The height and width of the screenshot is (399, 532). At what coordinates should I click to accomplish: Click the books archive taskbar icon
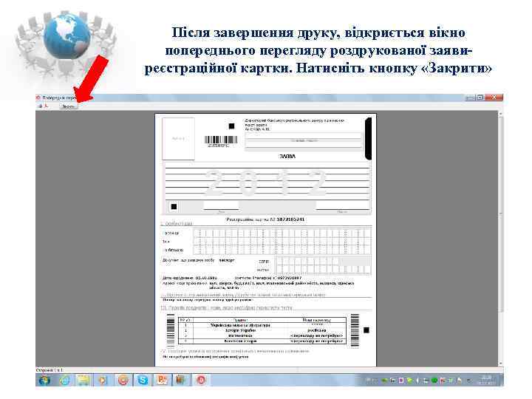pos(181,381)
